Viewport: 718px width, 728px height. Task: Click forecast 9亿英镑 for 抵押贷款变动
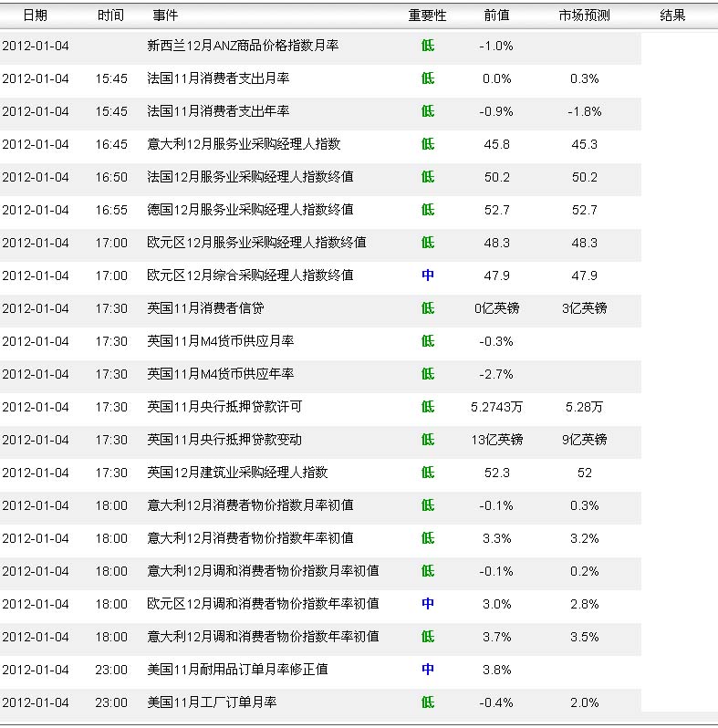(584, 440)
